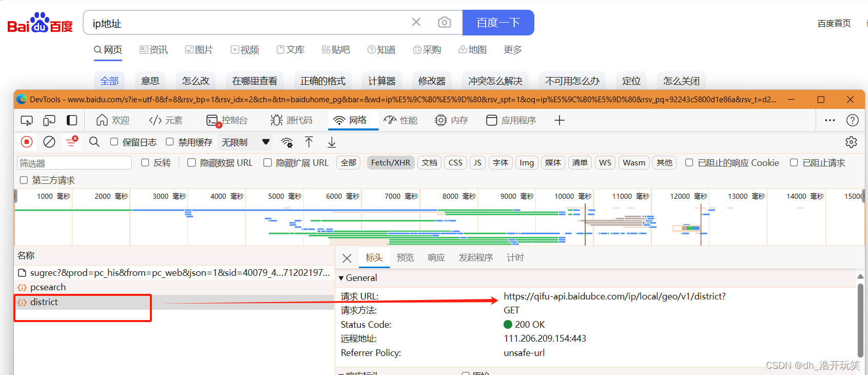Image resolution: width=868 pixels, height=375 pixels.
Task: Select the 全部 request type filter
Action: pyautogui.click(x=349, y=163)
